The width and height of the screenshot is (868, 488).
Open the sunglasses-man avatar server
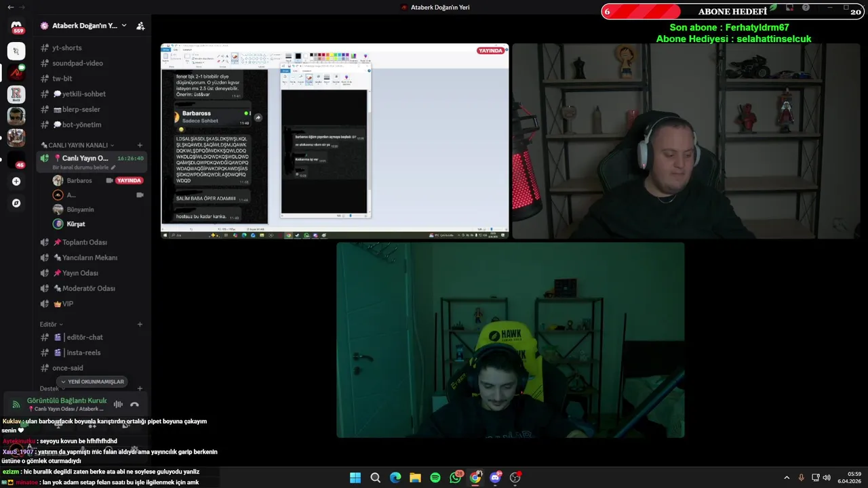pyautogui.click(x=16, y=116)
